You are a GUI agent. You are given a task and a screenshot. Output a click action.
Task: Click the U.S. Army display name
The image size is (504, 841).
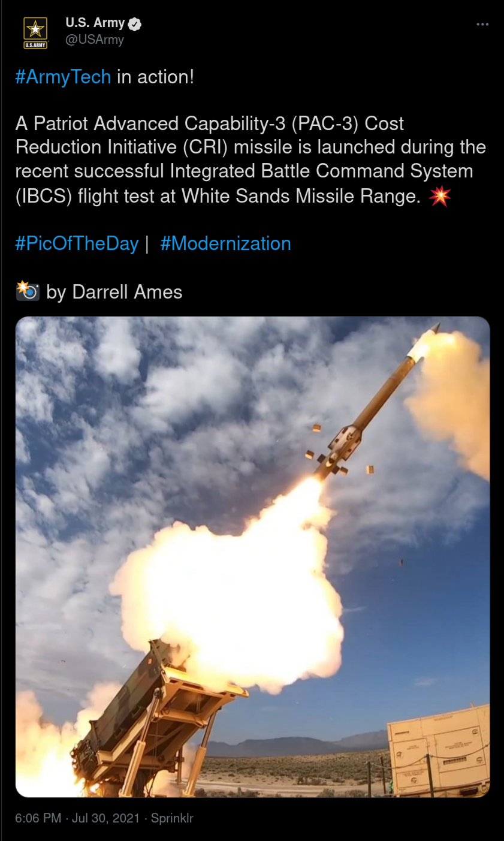pos(95,23)
